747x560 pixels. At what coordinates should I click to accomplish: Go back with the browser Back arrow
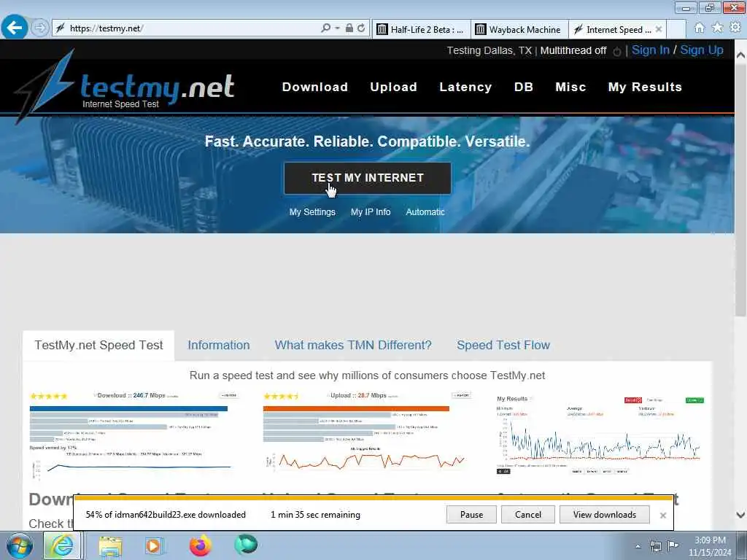[x=15, y=27]
